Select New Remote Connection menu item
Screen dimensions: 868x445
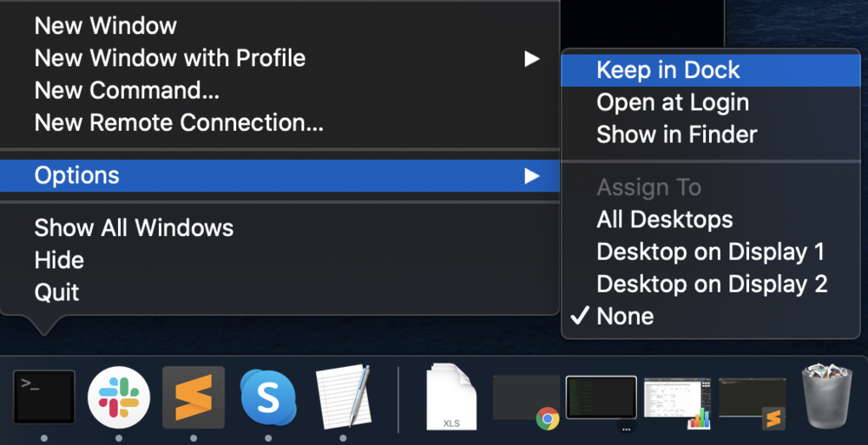(179, 123)
